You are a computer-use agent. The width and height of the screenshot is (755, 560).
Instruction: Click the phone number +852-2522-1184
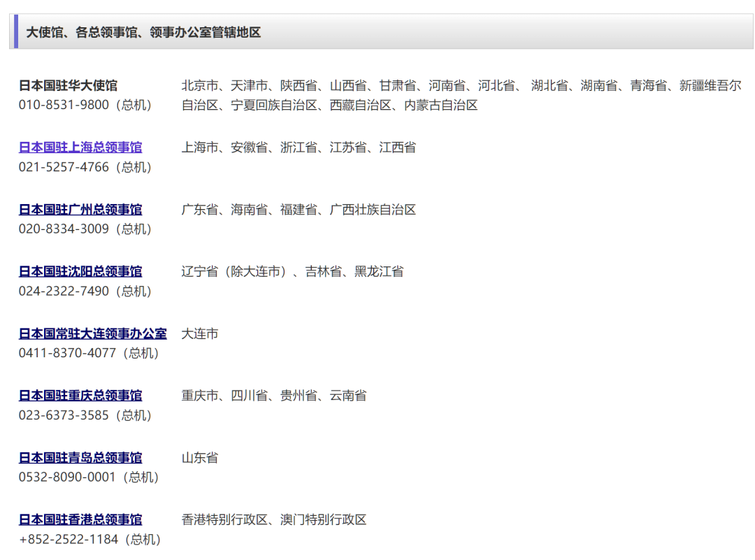pos(69,539)
